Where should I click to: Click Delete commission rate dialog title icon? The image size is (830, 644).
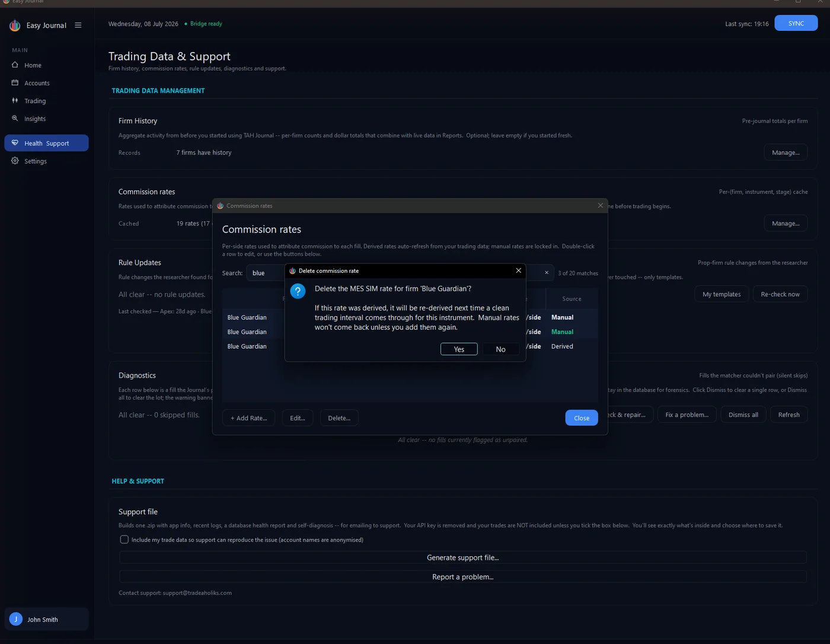click(292, 270)
